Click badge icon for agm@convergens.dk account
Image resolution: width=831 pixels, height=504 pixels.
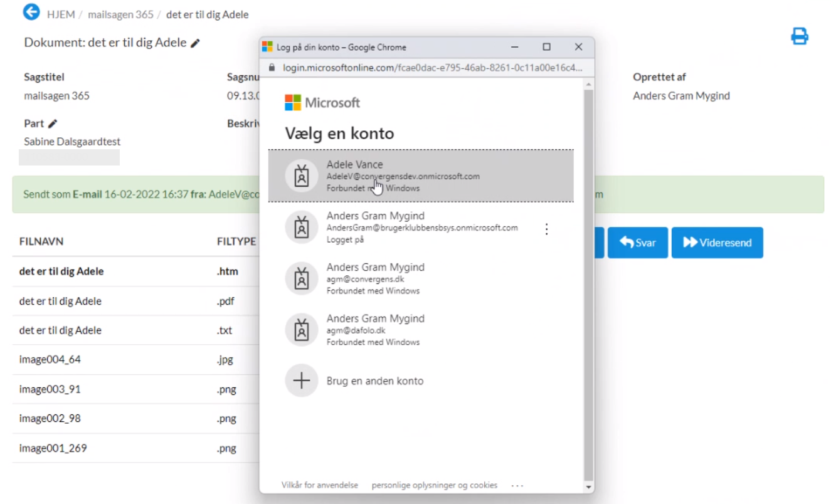click(302, 278)
